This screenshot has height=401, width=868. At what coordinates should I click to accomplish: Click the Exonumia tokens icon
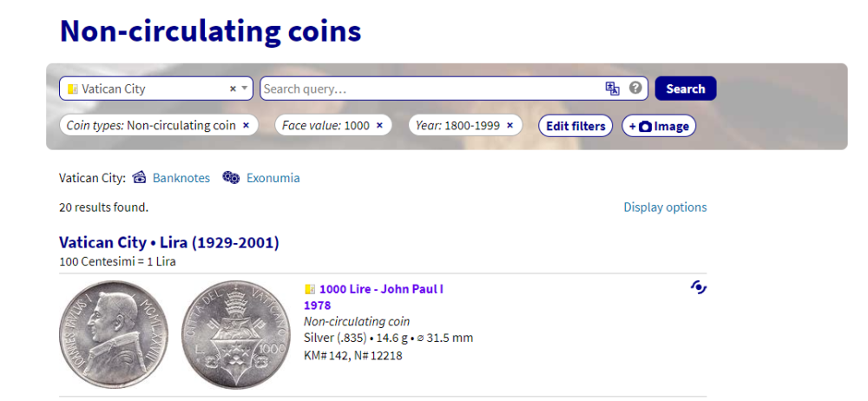[231, 178]
